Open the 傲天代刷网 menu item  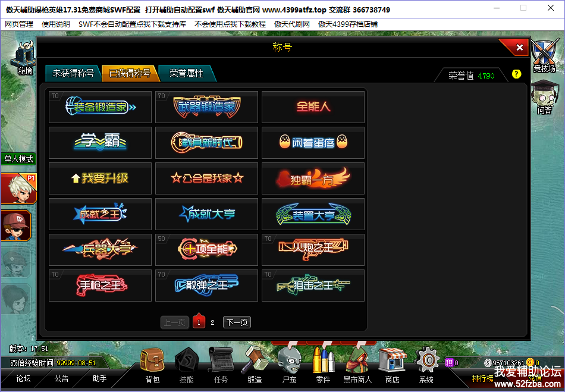tap(292, 24)
